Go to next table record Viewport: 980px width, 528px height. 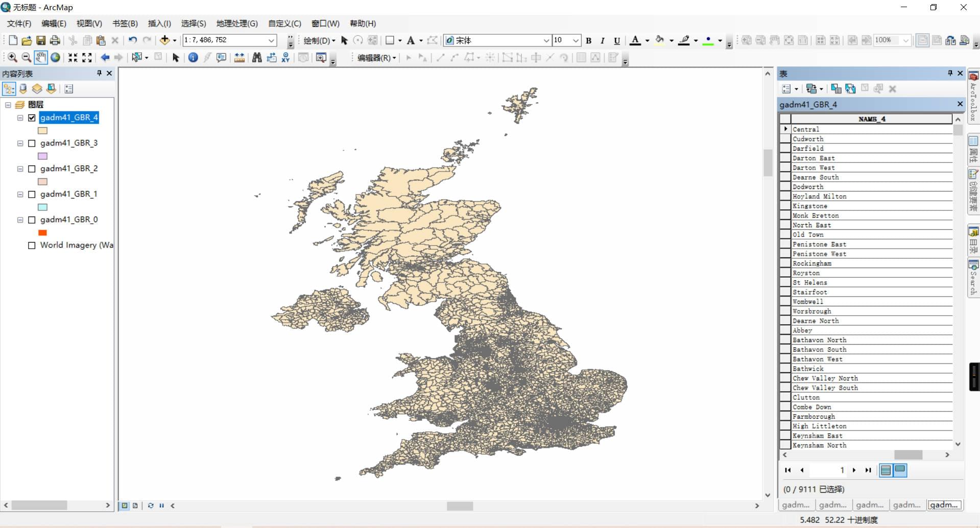pos(854,470)
